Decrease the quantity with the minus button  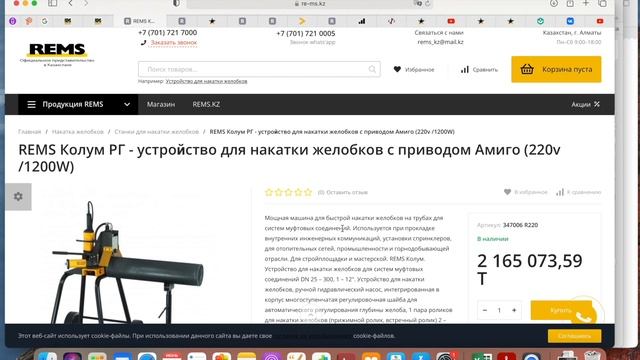[484, 310]
